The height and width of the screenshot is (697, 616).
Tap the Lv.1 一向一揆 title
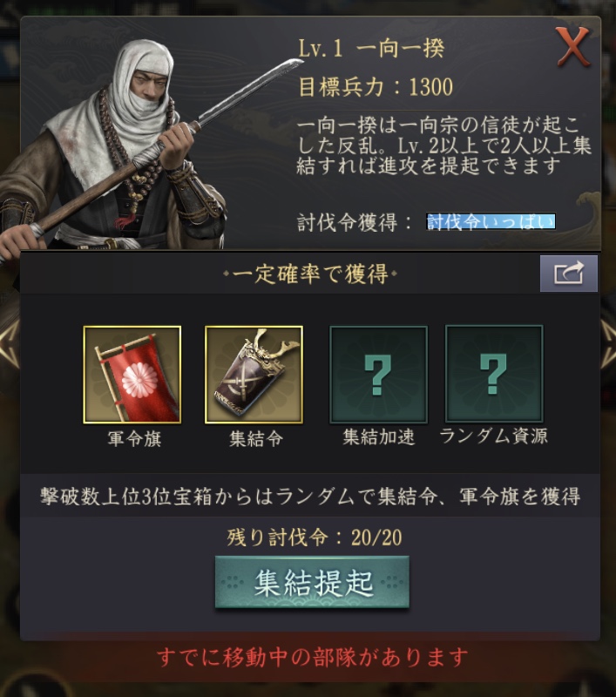coord(371,48)
